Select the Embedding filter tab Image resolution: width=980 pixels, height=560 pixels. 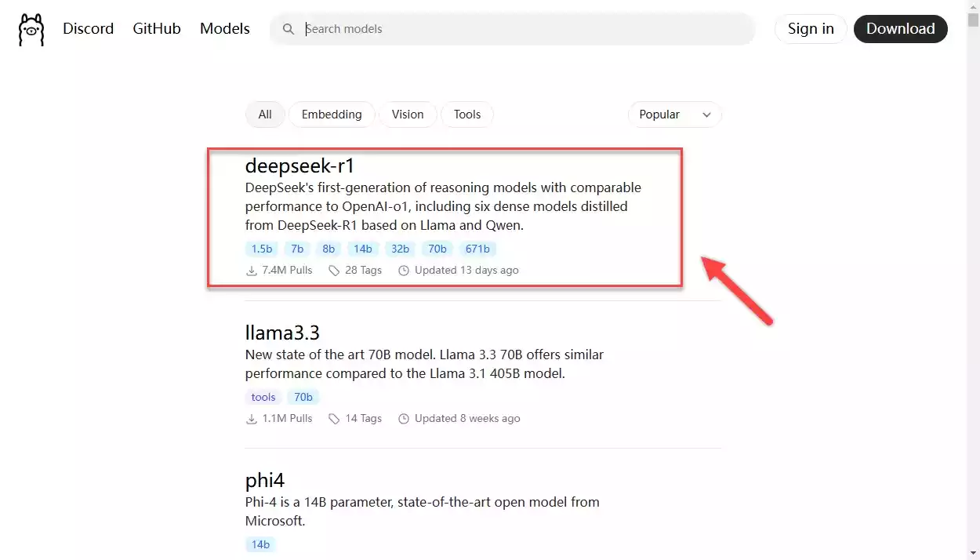[332, 115]
